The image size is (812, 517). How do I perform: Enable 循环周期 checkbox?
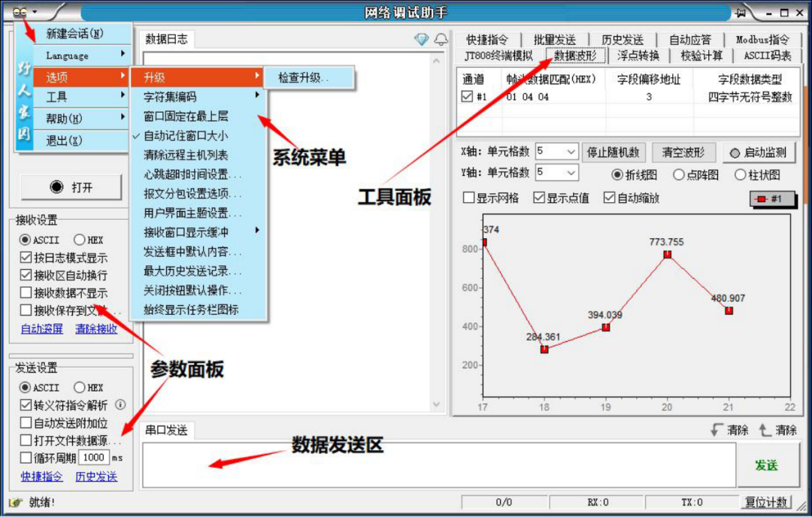(x=26, y=458)
